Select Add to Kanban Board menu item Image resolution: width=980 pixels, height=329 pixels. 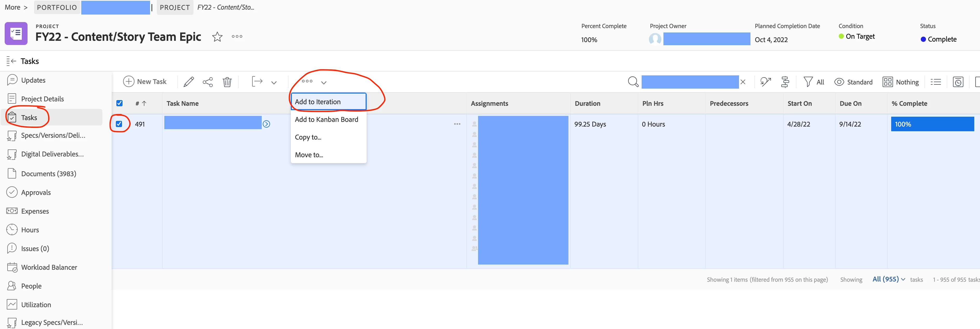point(326,120)
